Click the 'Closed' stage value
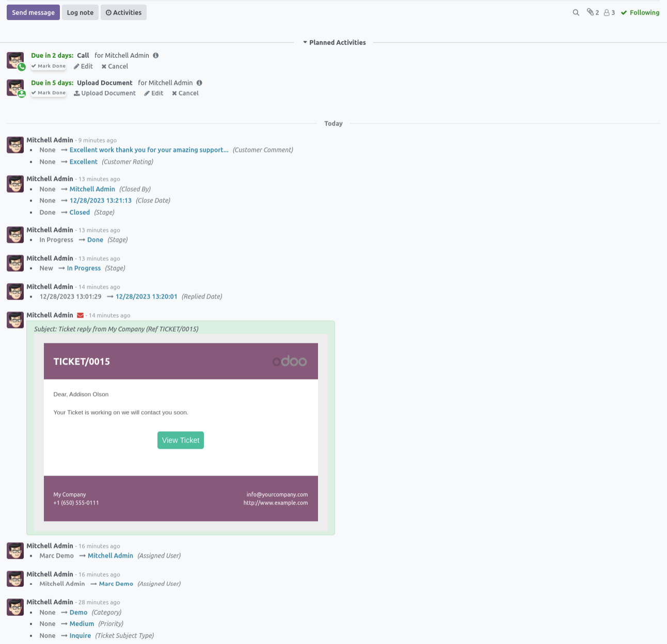 pyautogui.click(x=80, y=212)
